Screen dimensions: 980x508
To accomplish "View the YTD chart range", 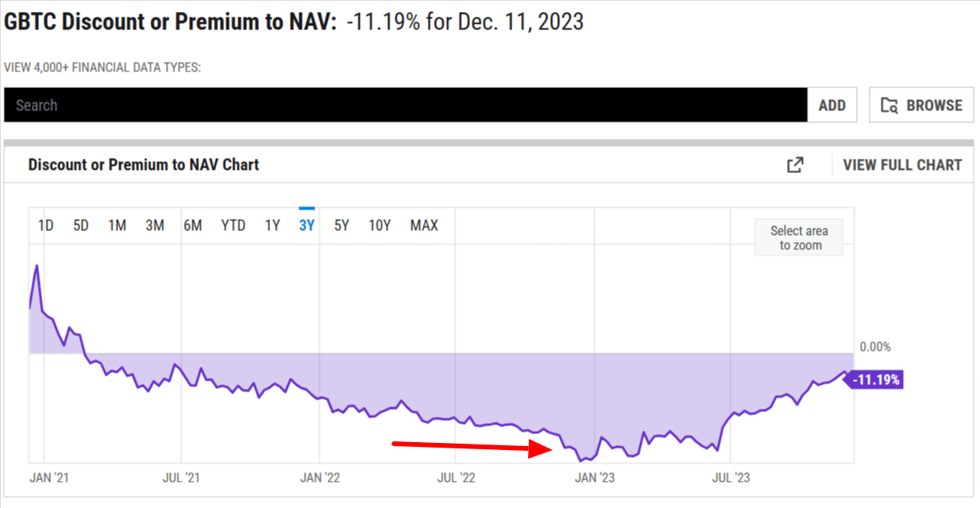I will 232,225.
